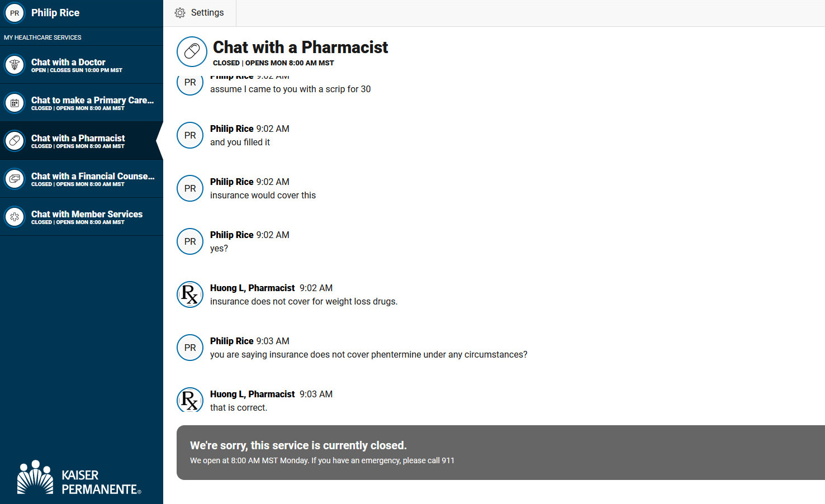The width and height of the screenshot is (825, 504).
Task: Open the Settings tab
Action: (200, 13)
